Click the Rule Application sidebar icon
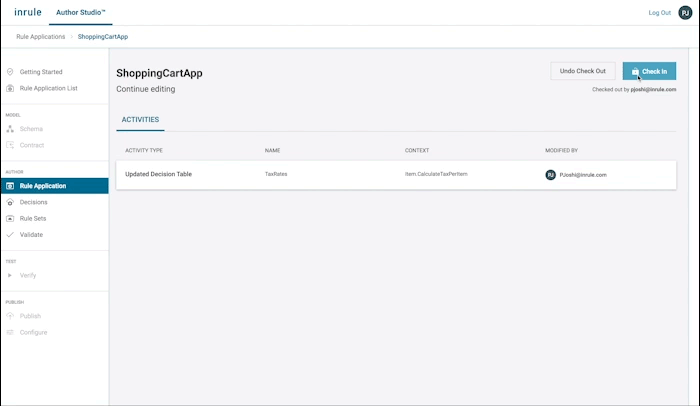Image resolution: width=700 pixels, height=406 pixels. (10, 186)
